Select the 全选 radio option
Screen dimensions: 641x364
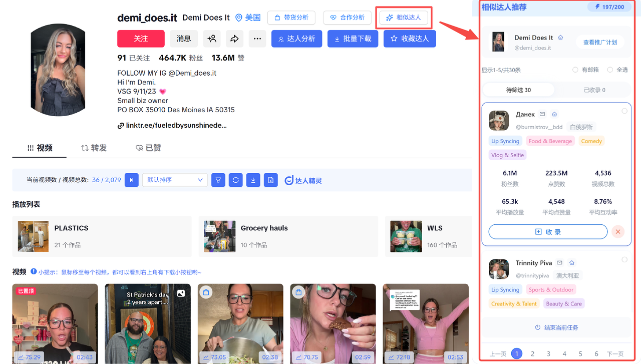coord(610,70)
